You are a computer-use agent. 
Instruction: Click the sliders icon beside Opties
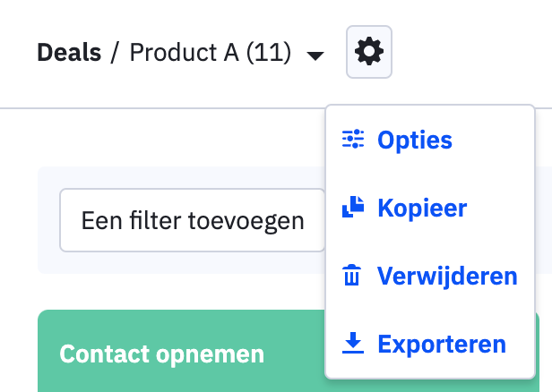click(353, 140)
